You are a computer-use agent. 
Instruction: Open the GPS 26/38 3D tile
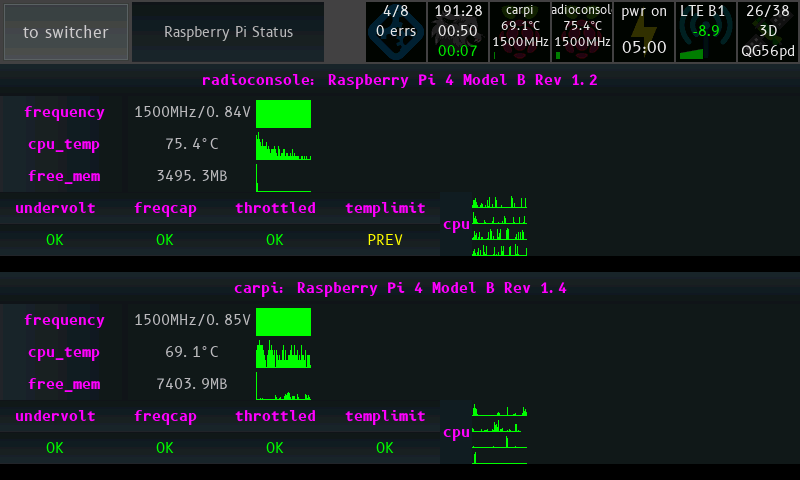pos(768,32)
